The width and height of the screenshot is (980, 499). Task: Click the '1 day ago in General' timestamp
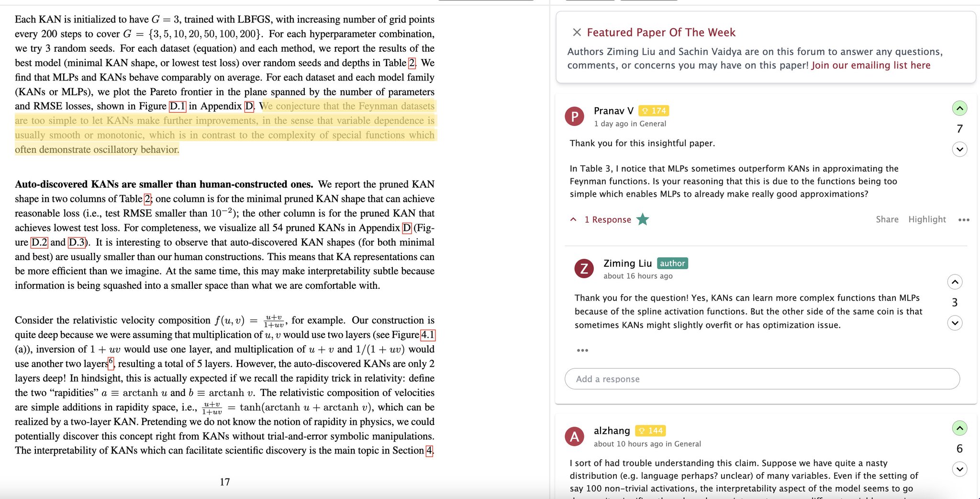point(630,124)
